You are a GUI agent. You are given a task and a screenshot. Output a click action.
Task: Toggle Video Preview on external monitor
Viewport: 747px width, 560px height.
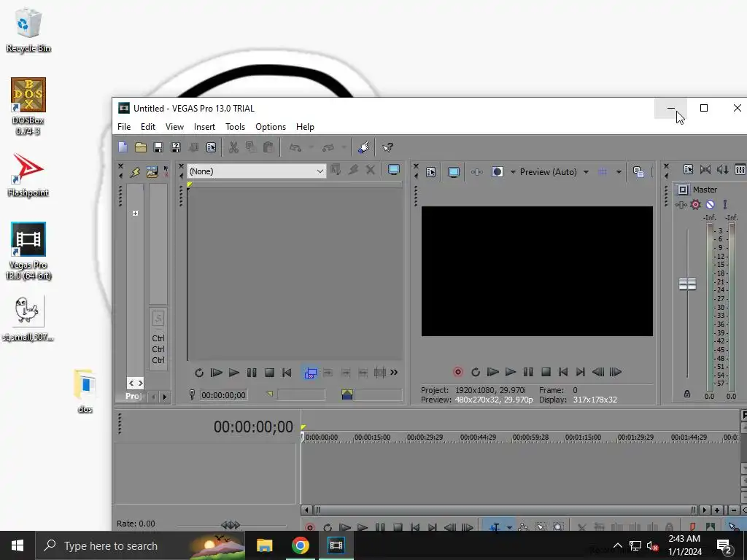click(x=454, y=172)
